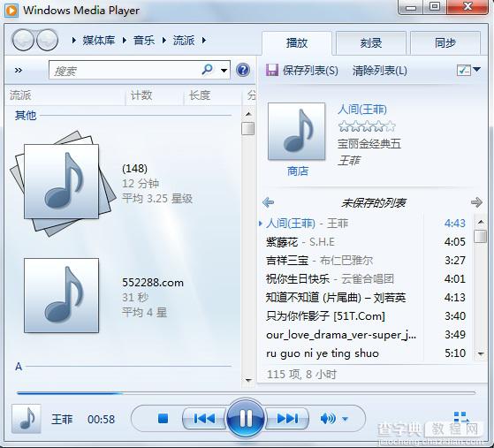The height and width of the screenshot is (448, 494).
Task: Click the save list floppy disk icon
Action: click(271, 70)
